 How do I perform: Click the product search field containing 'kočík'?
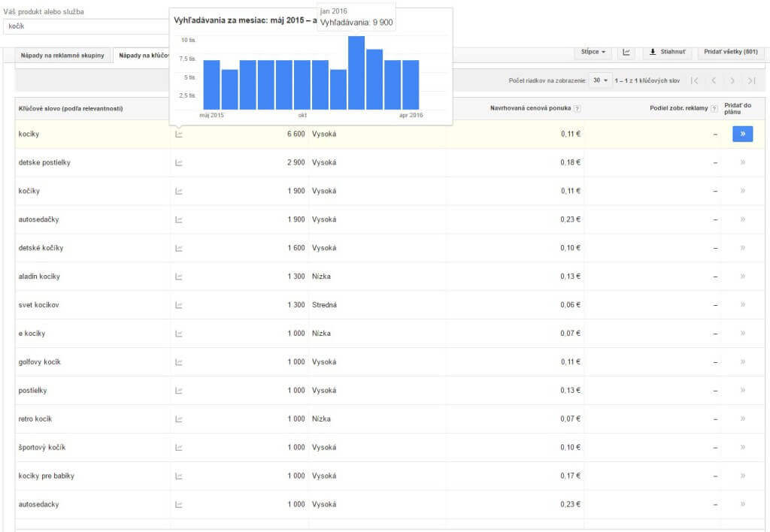coord(83,26)
